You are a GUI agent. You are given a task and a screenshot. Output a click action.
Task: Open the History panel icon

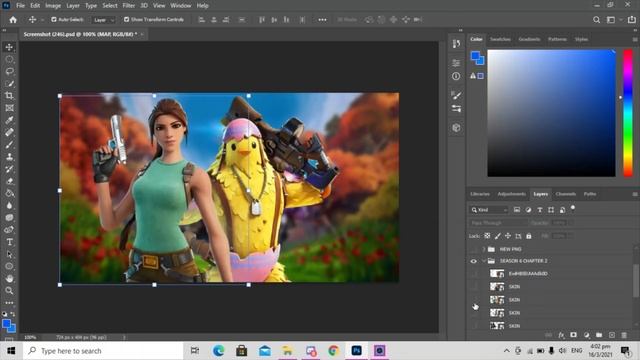(456, 44)
